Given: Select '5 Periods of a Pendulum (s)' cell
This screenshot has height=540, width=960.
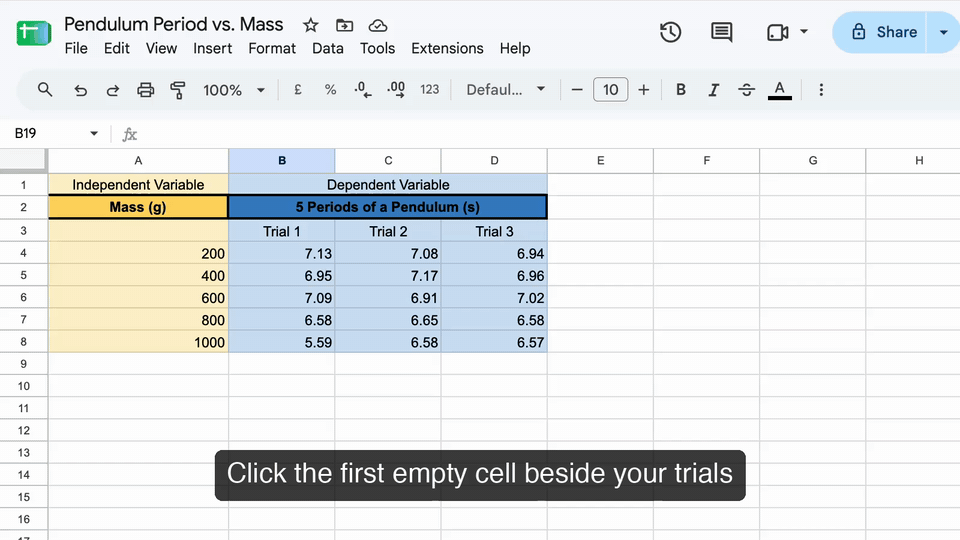Looking at the screenshot, I should tap(388, 207).
